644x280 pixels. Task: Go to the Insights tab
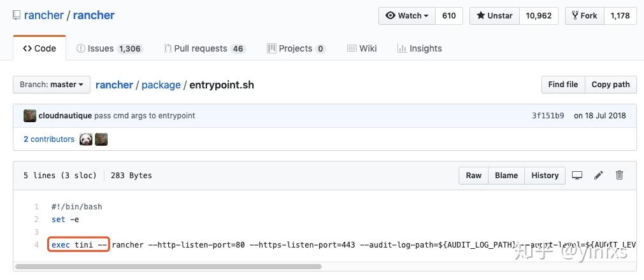[419, 48]
